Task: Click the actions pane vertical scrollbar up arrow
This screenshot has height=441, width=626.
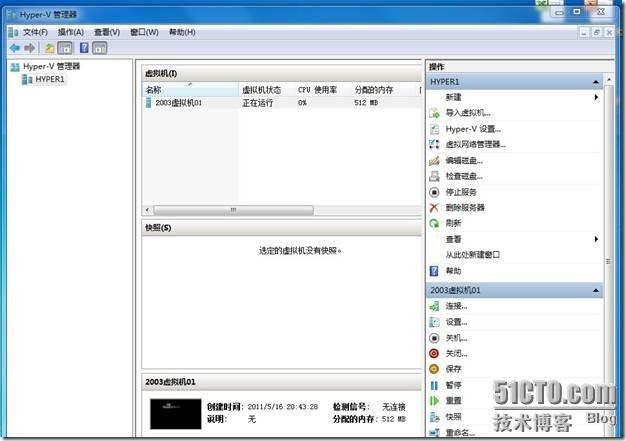Action: [609, 79]
